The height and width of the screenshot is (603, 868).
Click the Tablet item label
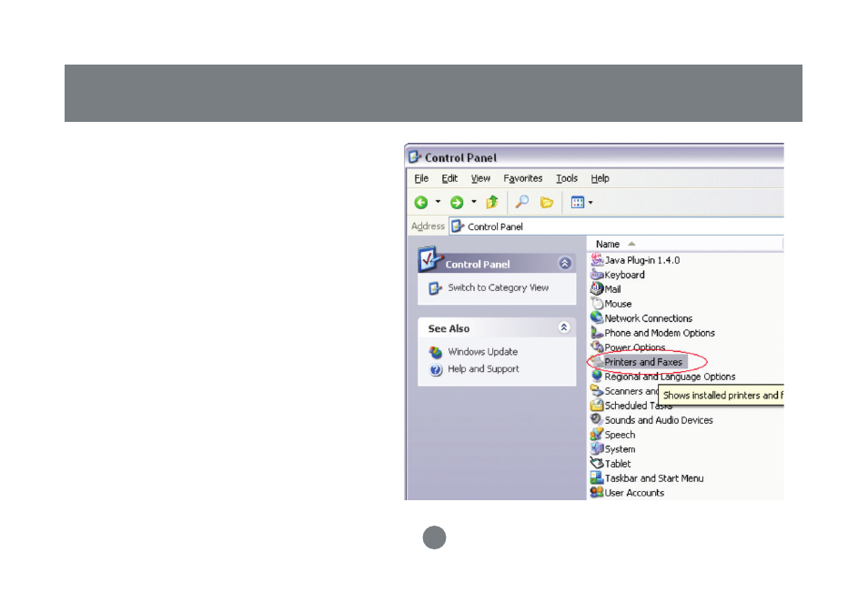(x=618, y=464)
